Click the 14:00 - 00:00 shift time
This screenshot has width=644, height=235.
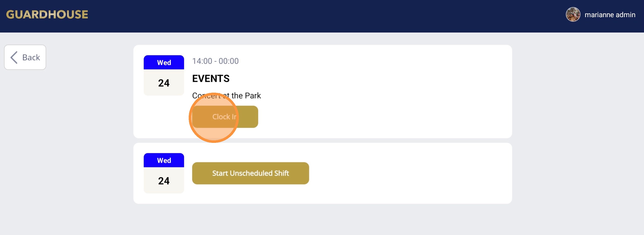215,61
